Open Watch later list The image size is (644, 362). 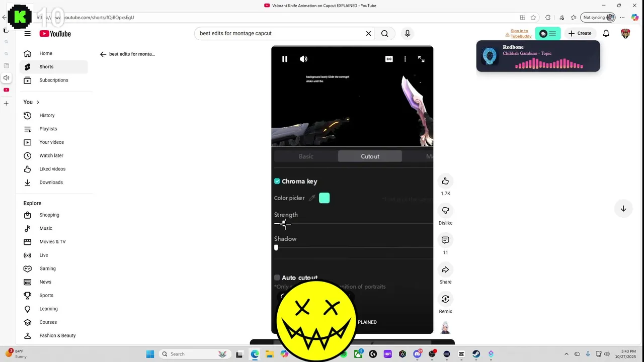coord(54,156)
